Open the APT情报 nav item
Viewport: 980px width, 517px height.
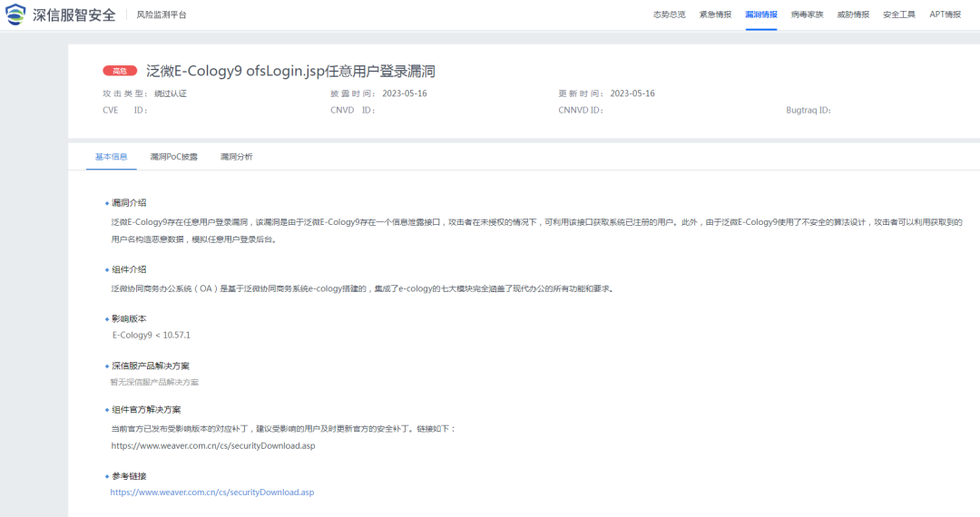point(945,15)
